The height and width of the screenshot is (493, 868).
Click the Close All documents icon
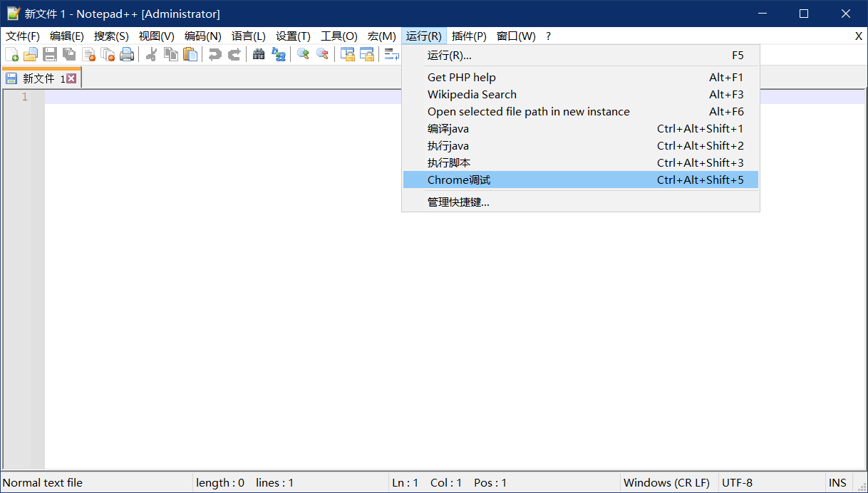tap(108, 54)
